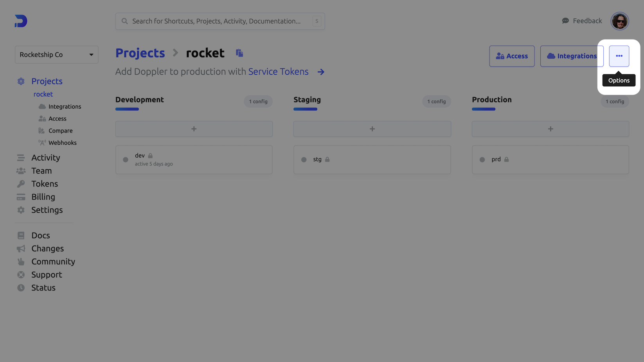Open Projects in the sidebar menu
644x362 pixels.
tap(47, 81)
